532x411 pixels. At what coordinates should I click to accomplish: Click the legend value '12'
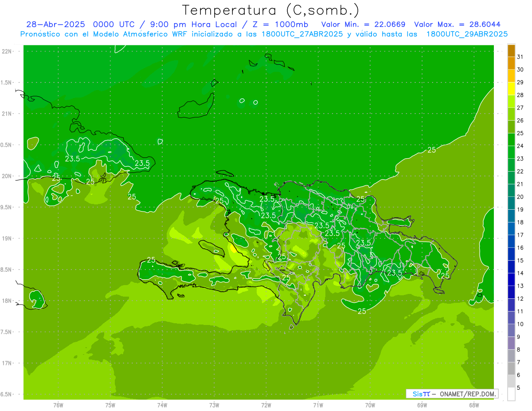pyautogui.click(x=520, y=299)
